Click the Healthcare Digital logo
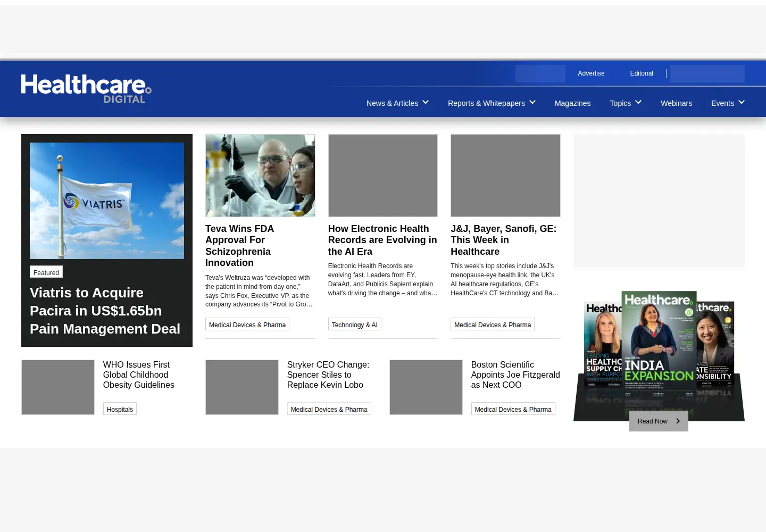The image size is (766, 532). point(86,89)
